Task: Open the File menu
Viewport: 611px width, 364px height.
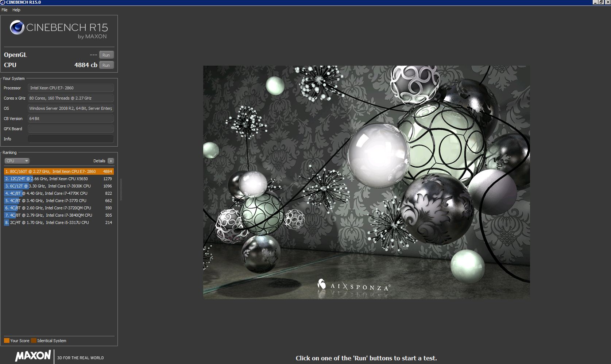Action: pos(5,10)
